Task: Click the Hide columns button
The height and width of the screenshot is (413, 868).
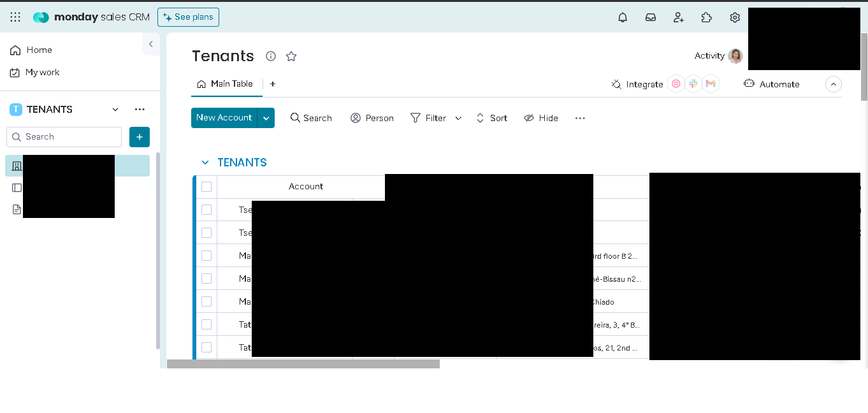Action: (x=541, y=118)
